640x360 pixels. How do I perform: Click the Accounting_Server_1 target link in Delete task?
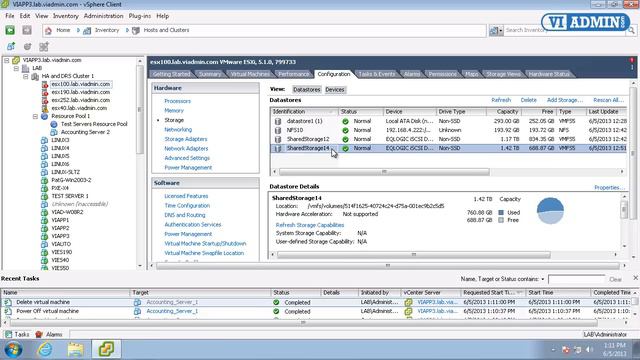point(172,302)
